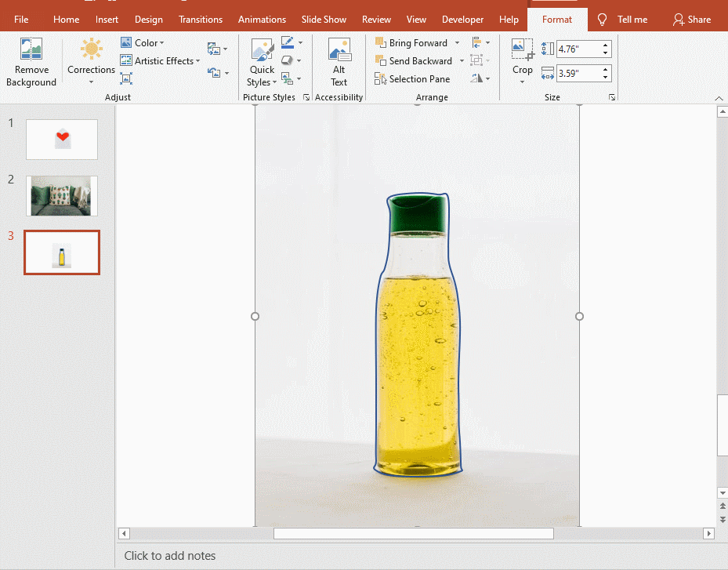728x570 pixels.
Task: Click the vertical scrollbar down arrow
Action: [723, 492]
